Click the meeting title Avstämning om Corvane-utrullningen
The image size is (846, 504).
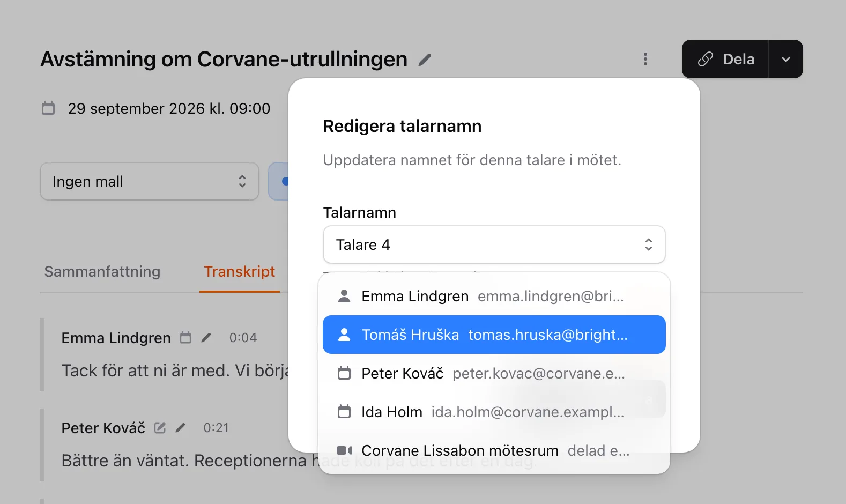(x=224, y=59)
